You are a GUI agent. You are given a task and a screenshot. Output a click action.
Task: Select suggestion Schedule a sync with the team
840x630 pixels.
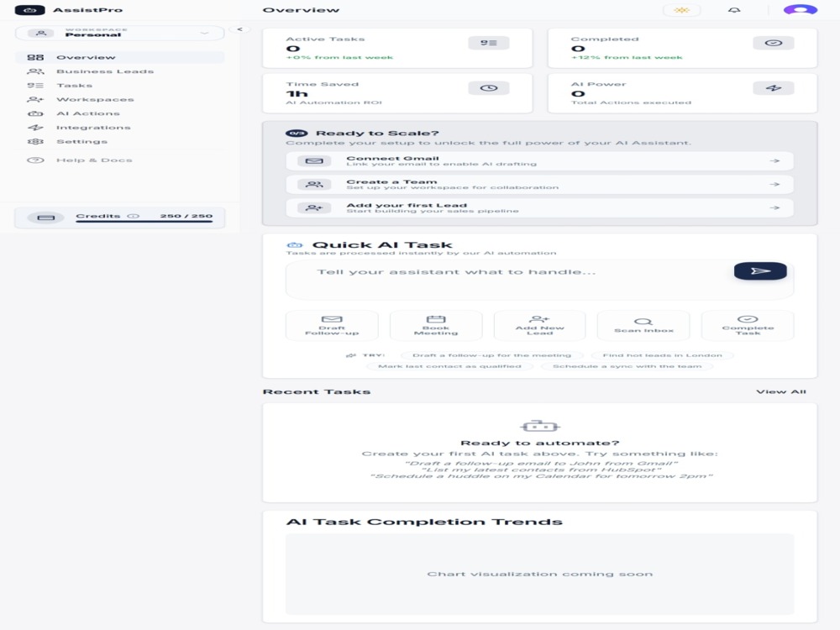(627, 366)
